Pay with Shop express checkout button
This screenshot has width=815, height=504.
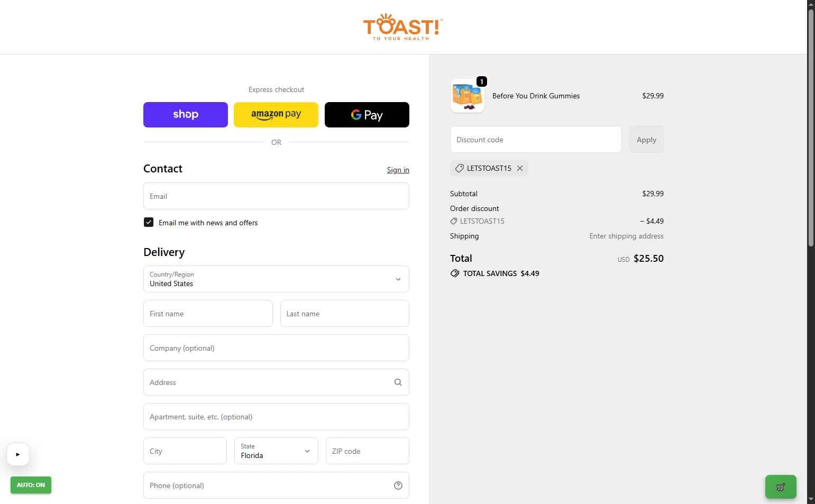click(186, 115)
